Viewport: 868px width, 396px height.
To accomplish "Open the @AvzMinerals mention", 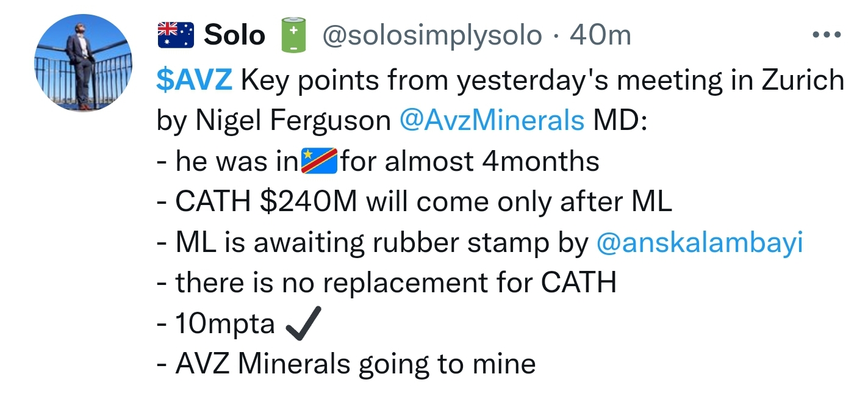I will click(491, 121).
